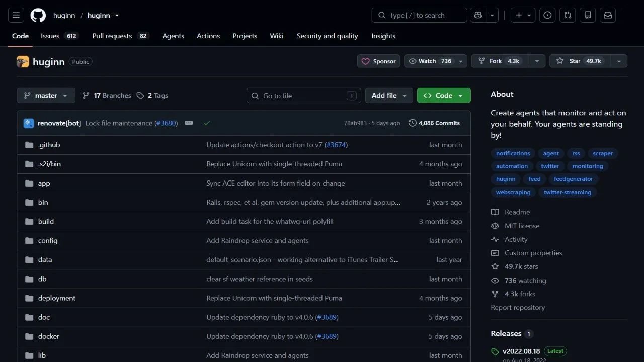Expand the master branch selector
Screen dimensions: 644x362
click(x=46, y=96)
